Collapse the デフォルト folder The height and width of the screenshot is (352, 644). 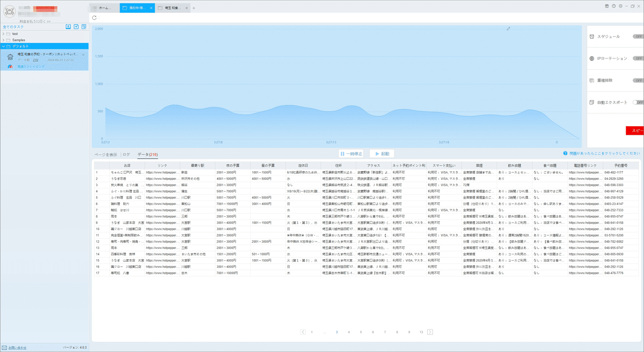(3, 46)
